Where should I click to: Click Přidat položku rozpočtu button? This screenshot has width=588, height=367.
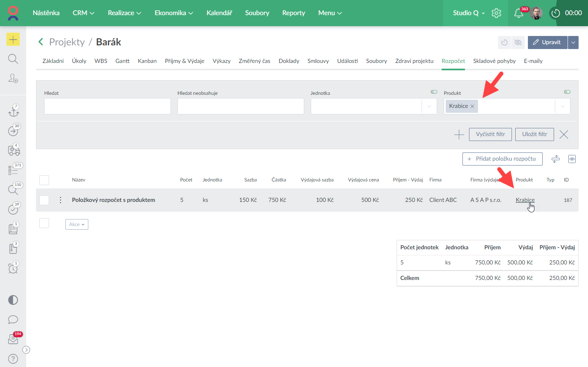(502, 159)
